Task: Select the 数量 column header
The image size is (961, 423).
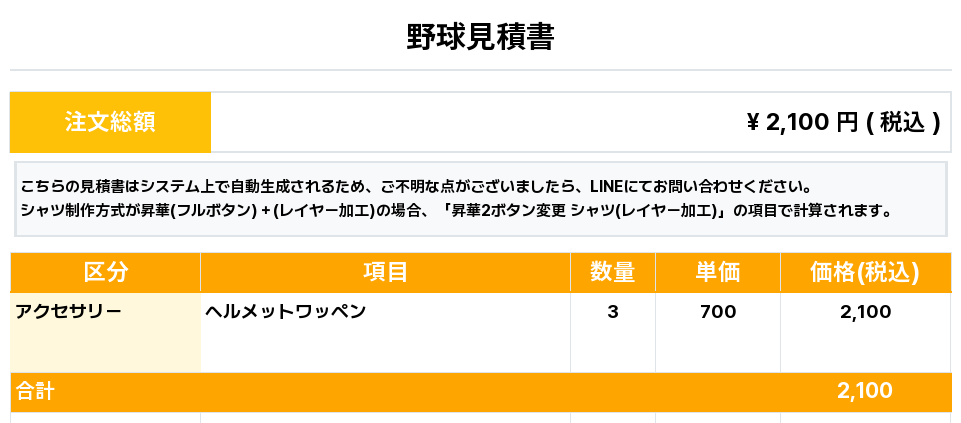Action: 612,272
